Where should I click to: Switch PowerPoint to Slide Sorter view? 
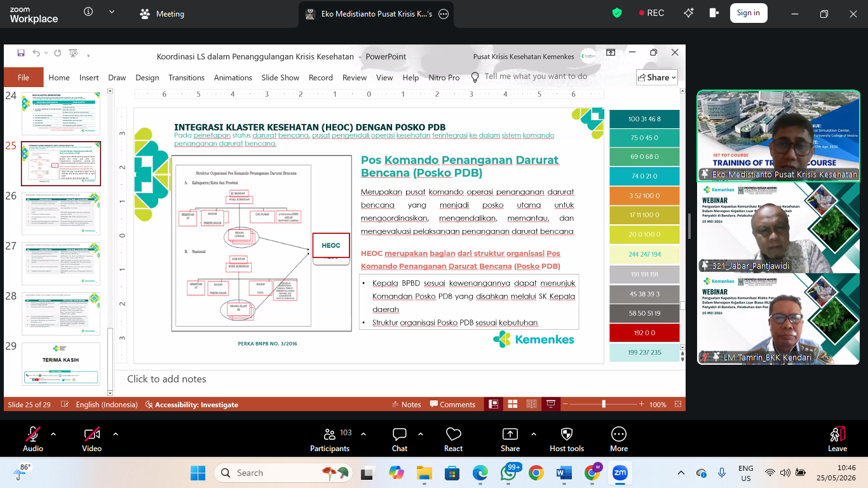(512, 404)
